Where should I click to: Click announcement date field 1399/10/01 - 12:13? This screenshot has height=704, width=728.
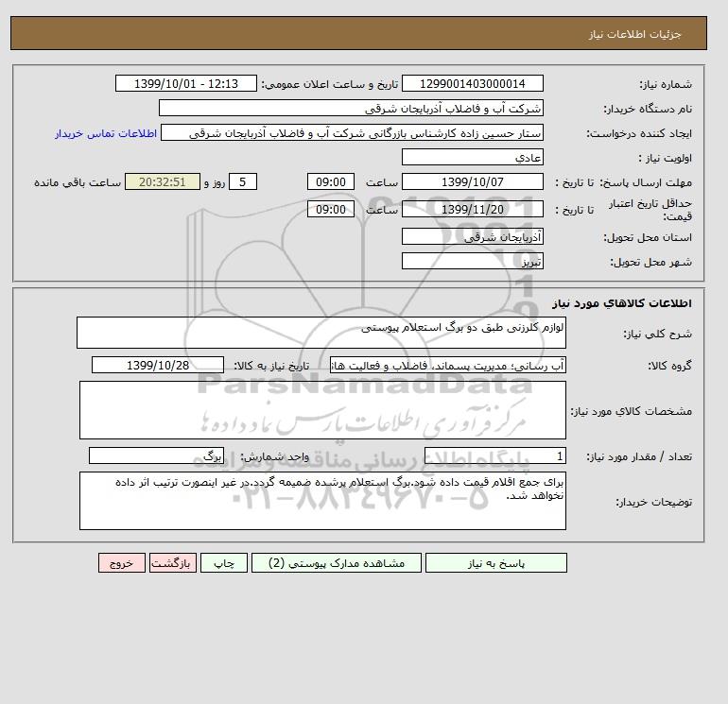185,83
